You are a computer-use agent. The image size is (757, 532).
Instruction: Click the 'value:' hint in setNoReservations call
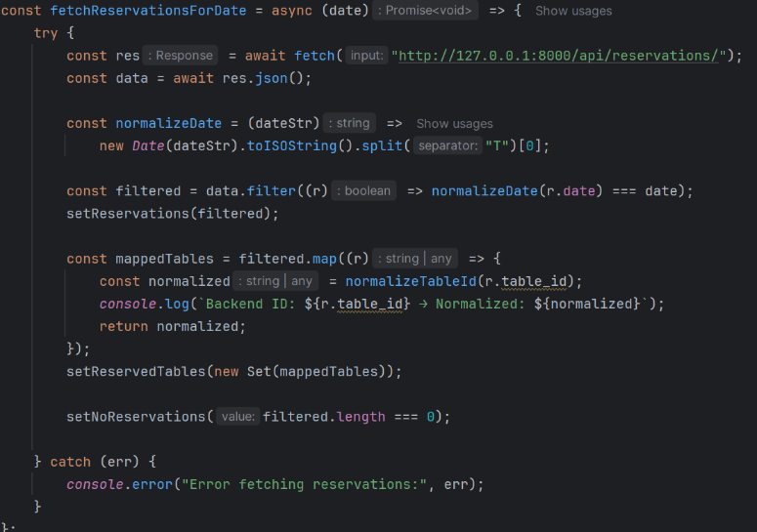(237, 417)
